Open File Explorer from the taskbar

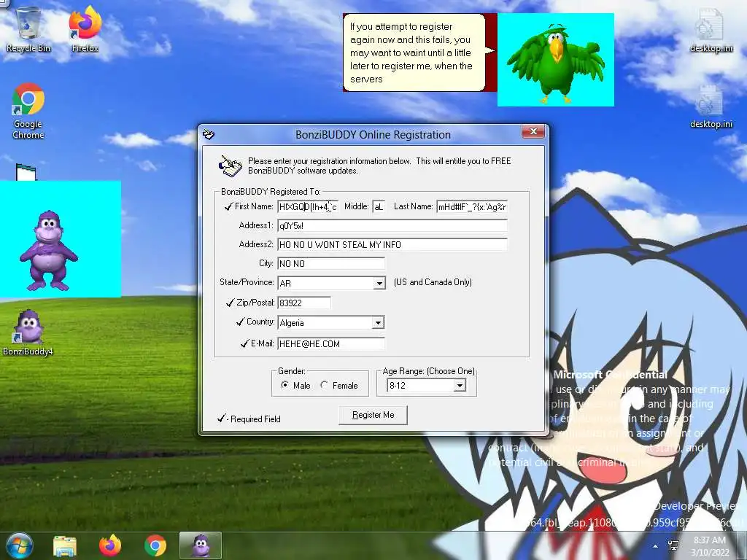[65, 545]
